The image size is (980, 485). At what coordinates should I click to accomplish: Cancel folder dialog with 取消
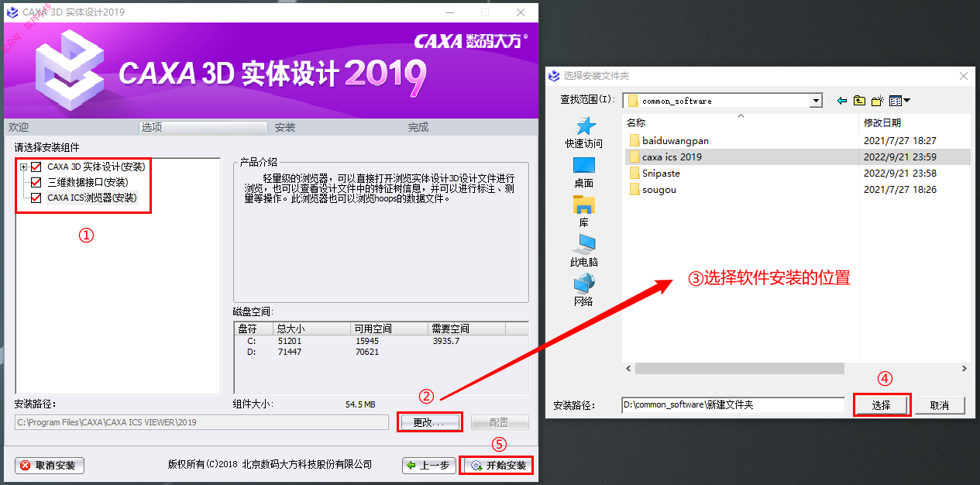point(940,405)
